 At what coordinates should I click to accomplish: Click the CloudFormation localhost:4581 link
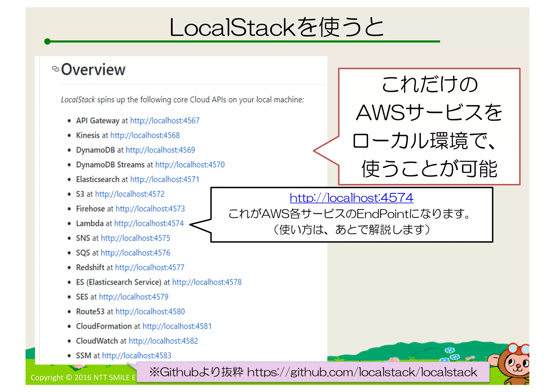coord(177,326)
